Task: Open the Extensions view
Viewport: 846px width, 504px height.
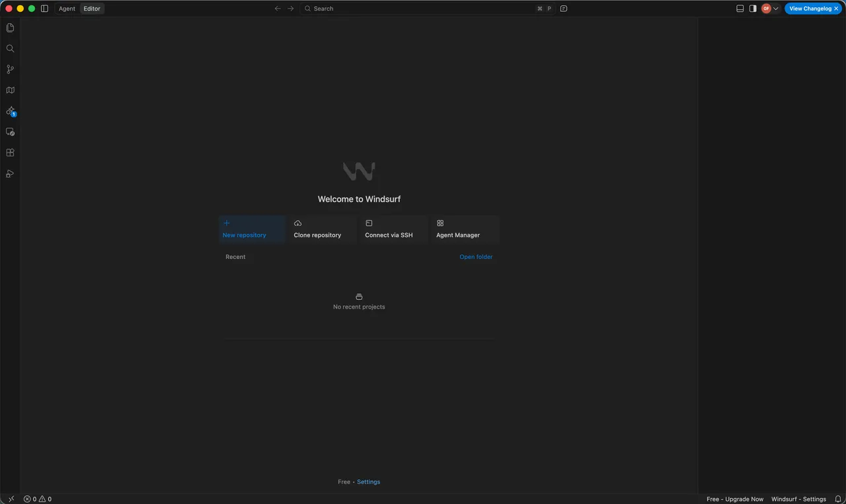Action: click(10, 153)
